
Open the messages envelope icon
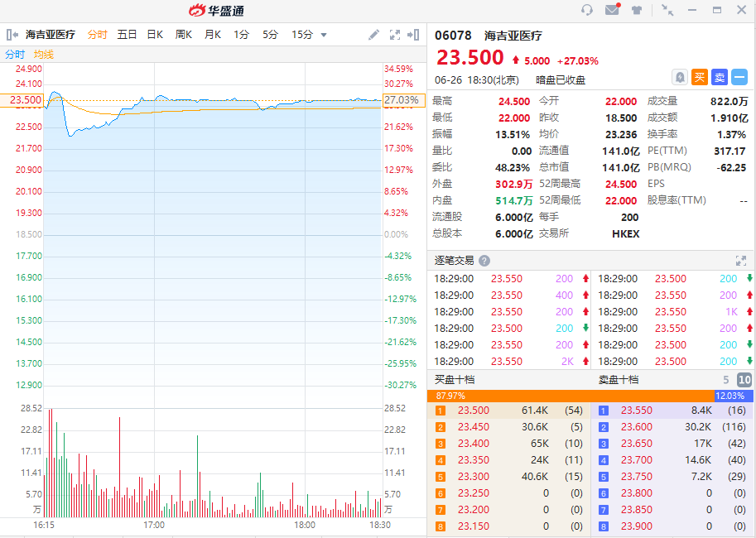(612, 9)
